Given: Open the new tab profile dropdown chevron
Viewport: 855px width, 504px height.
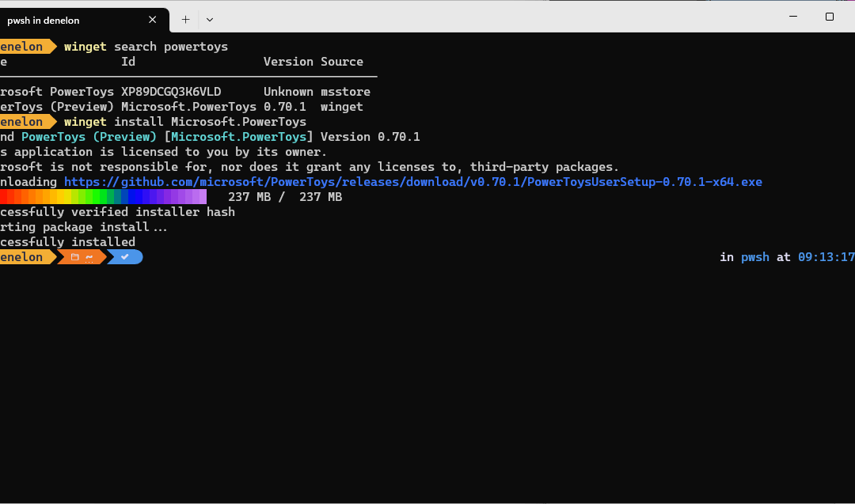Looking at the screenshot, I should coord(209,19).
